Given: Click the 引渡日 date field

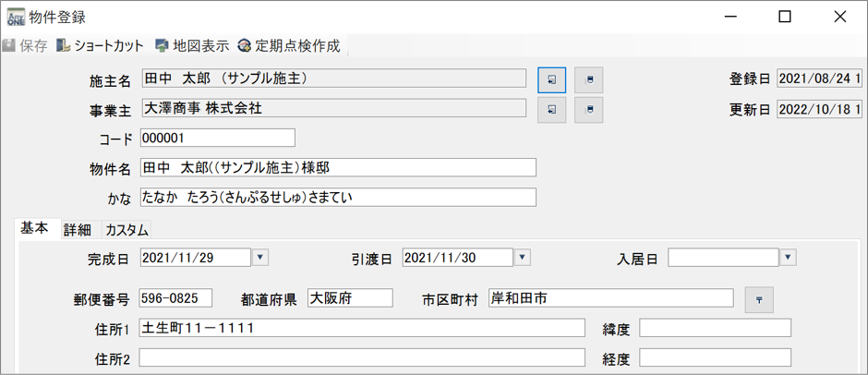Looking at the screenshot, I should 458,257.
